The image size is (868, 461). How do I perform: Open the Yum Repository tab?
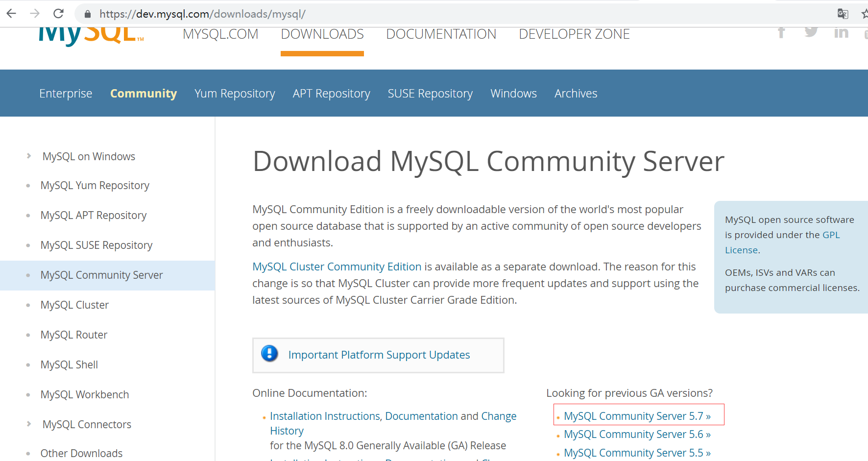click(235, 93)
